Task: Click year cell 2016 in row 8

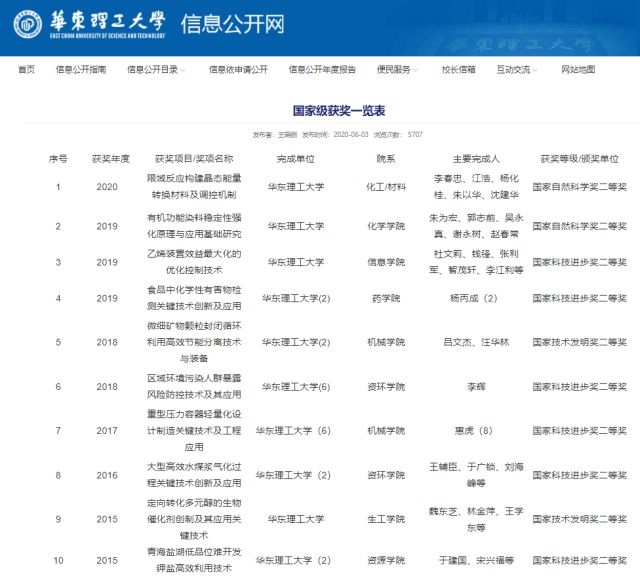Action: [107, 475]
